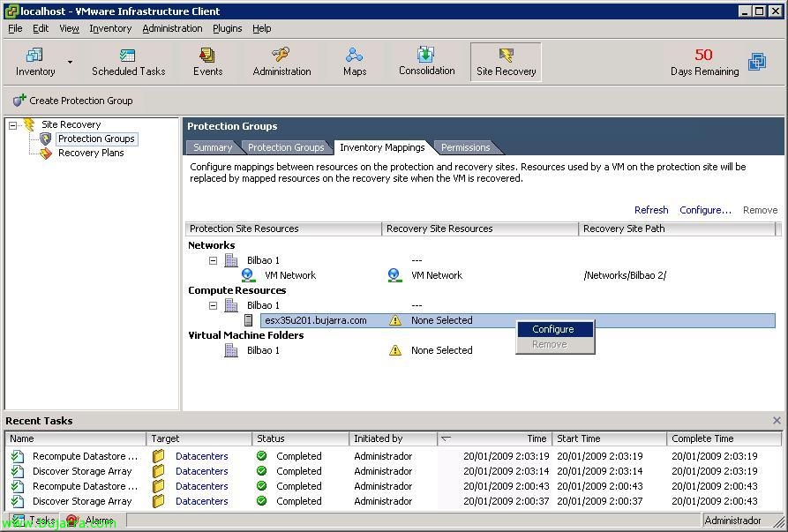The height and width of the screenshot is (532, 788).
Task: Open Scheduled Tasks from the toolbar
Action: [x=128, y=56]
